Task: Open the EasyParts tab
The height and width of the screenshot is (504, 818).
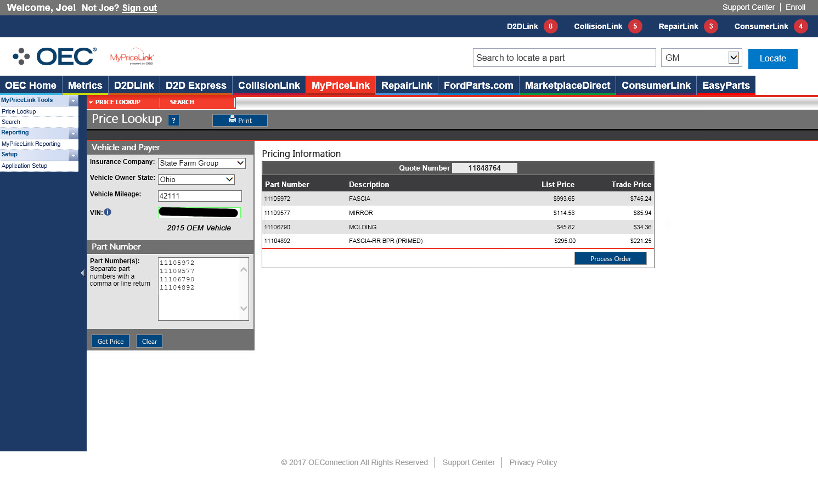Action: [x=726, y=86]
